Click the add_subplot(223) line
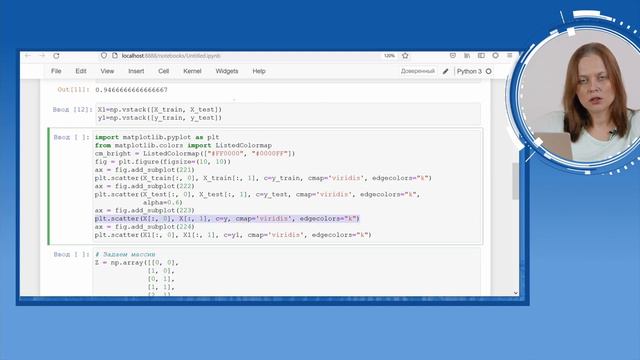This screenshot has width=640, height=360. coord(144,211)
